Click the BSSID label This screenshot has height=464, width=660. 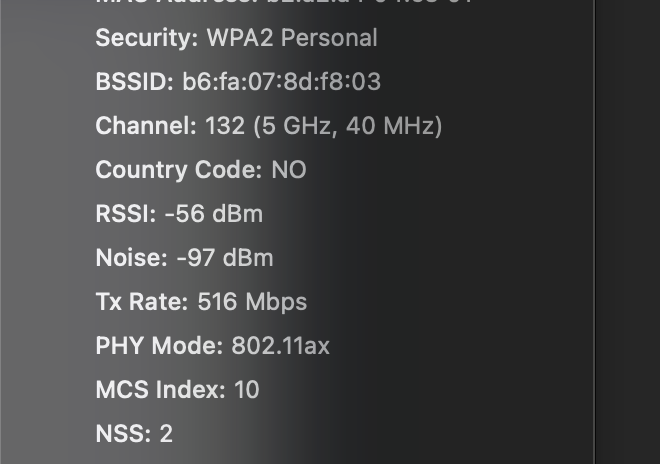(134, 81)
